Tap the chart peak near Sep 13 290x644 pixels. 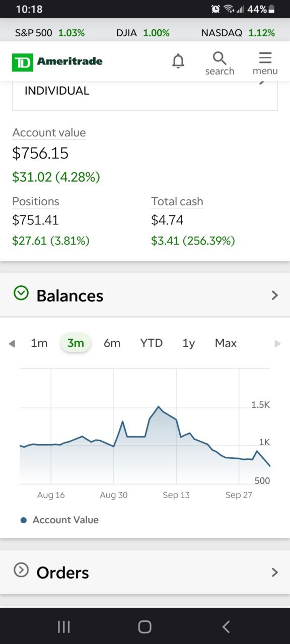pyautogui.click(x=159, y=407)
